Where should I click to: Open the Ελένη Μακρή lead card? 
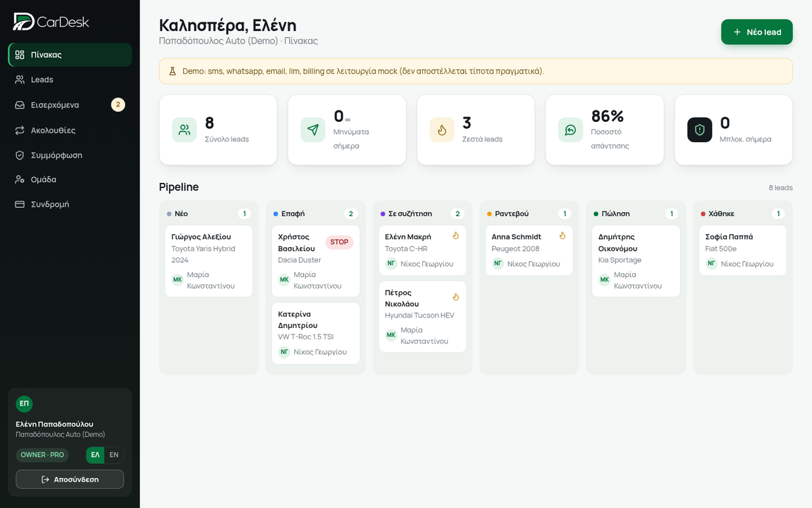pos(422,251)
